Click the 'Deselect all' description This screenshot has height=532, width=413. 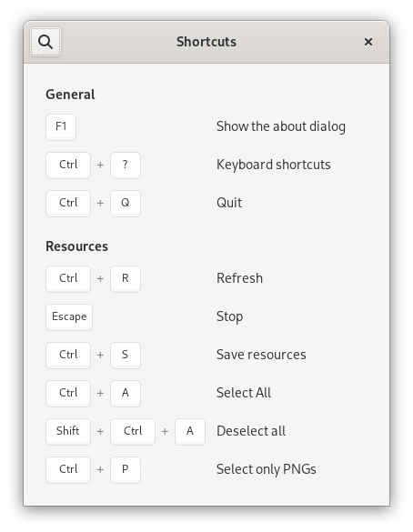click(251, 431)
